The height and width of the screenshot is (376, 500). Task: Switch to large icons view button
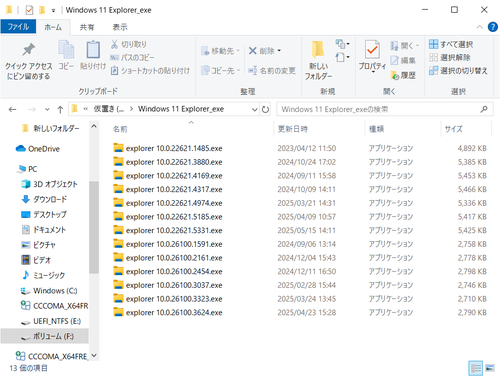click(490, 368)
